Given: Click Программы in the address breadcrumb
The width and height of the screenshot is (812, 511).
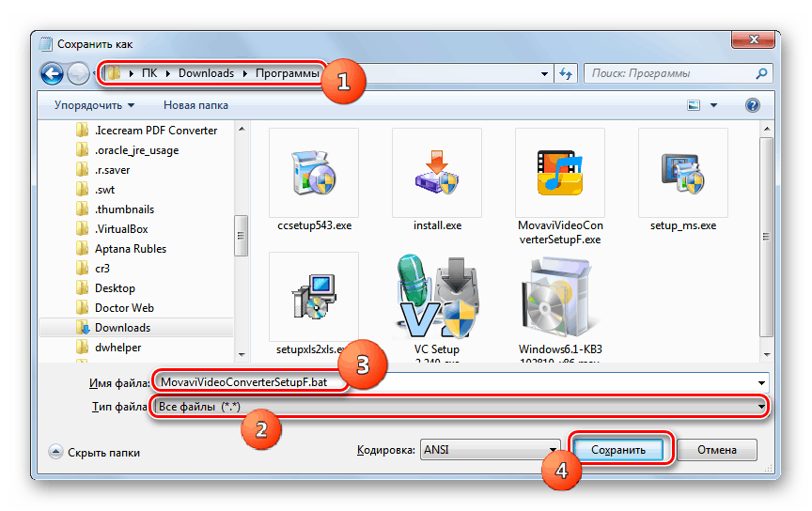Looking at the screenshot, I should point(288,73).
